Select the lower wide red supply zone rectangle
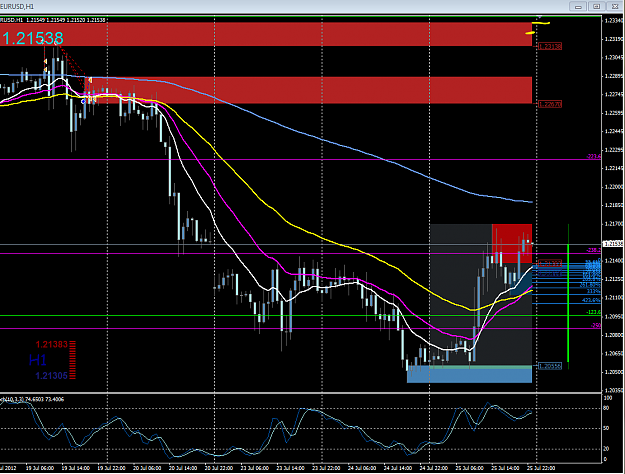The height and width of the screenshot is (474, 625). [308, 90]
